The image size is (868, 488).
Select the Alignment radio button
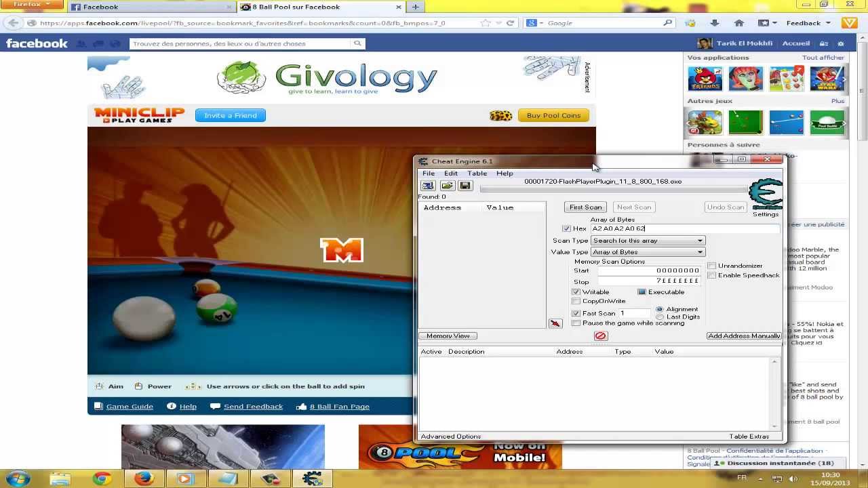pos(660,309)
